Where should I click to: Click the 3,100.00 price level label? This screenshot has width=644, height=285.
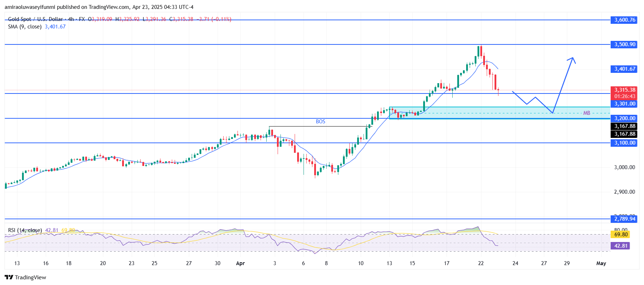(x=624, y=143)
